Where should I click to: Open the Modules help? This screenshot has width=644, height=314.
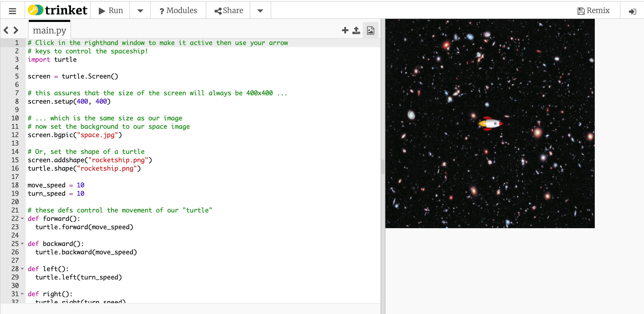[x=178, y=10]
